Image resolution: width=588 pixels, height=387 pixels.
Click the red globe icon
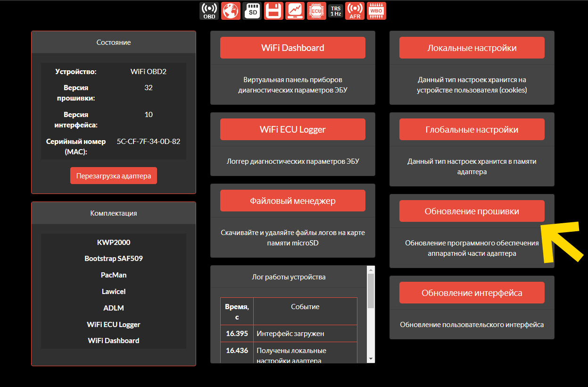coord(231,11)
